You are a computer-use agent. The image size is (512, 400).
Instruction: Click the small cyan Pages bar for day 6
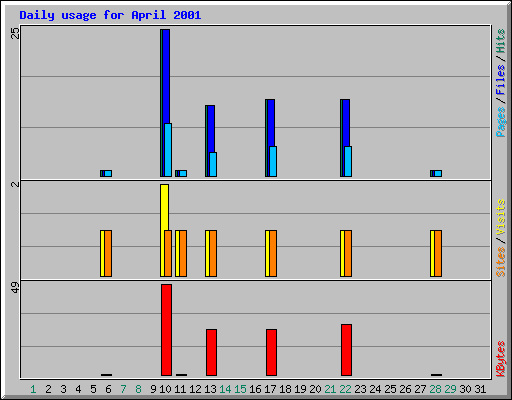click(x=108, y=173)
